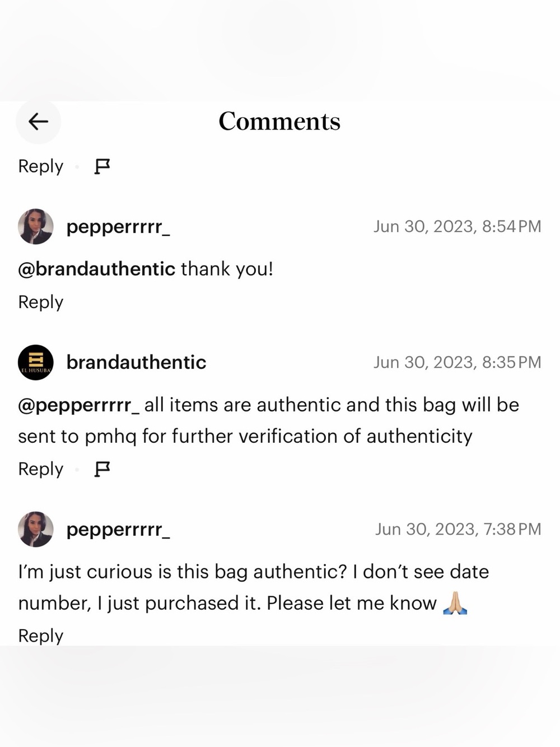This screenshot has width=560, height=747.
Task: Open the El Husuba brandauthentic avatar
Action: tap(36, 363)
